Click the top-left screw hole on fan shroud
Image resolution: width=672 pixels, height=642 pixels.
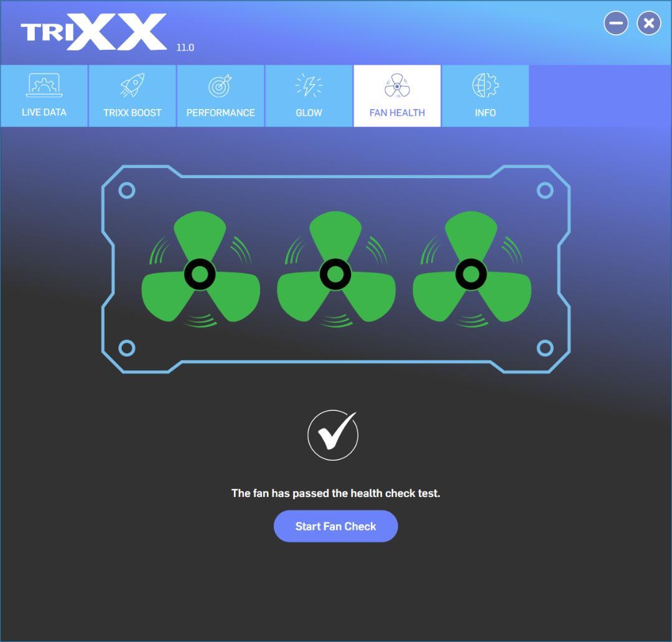pos(127,191)
